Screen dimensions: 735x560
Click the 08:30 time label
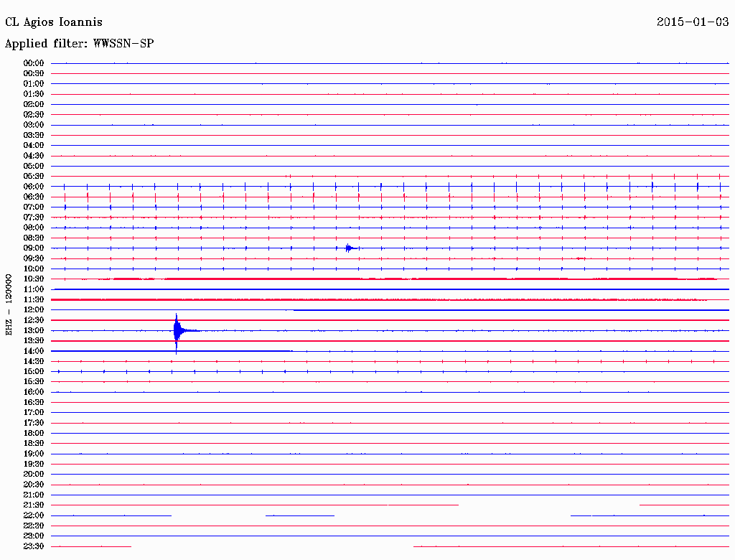(x=34, y=238)
